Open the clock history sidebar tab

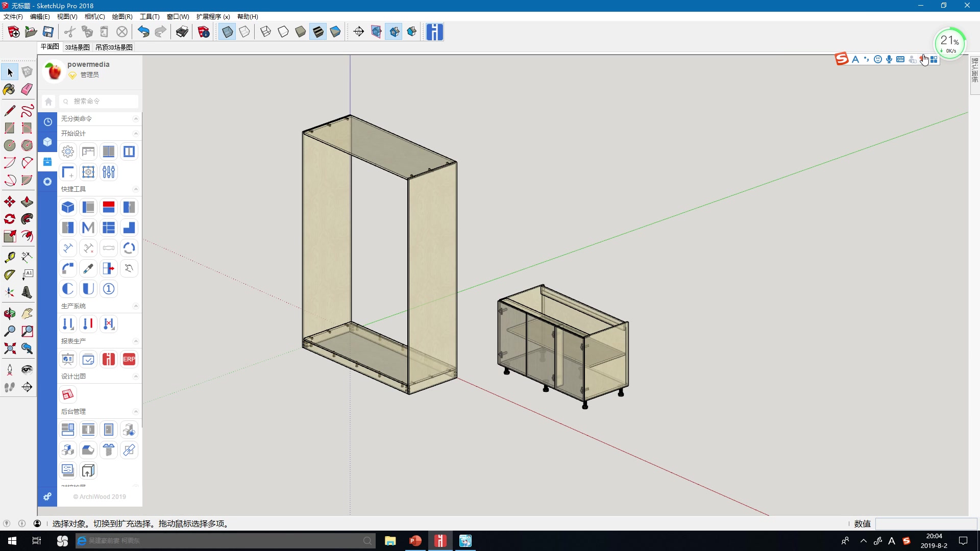point(47,122)
